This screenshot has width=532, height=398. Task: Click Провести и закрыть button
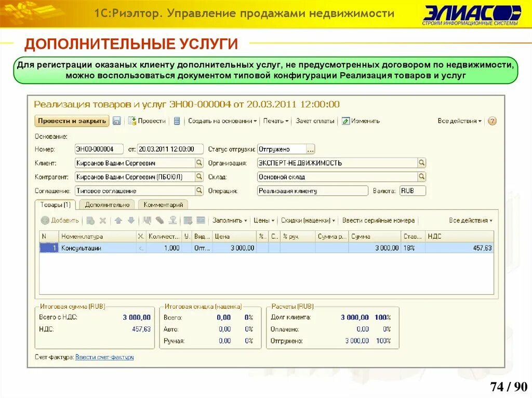pos(72,121)
